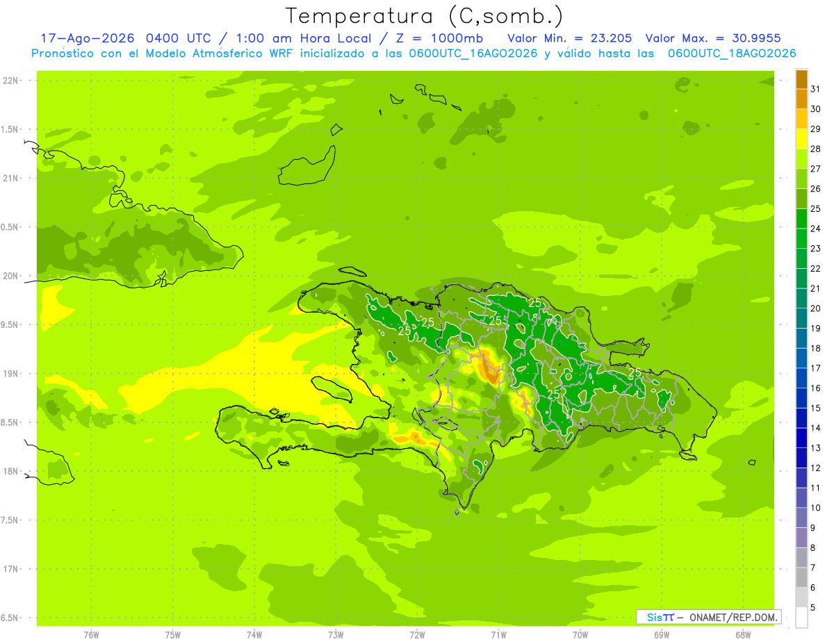Click the 'Valor Min. = 23.205' readout
The width and height of the screenshot is (834, 644).
tap(570, 38)
